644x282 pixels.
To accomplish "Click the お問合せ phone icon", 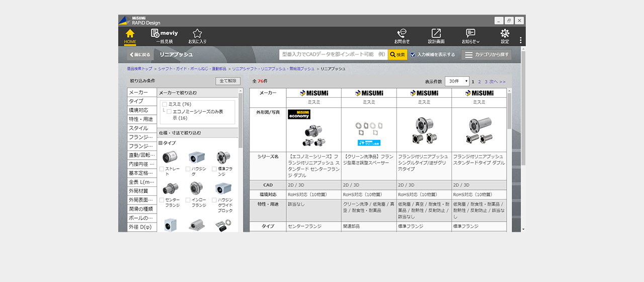I will click(401, 36).
